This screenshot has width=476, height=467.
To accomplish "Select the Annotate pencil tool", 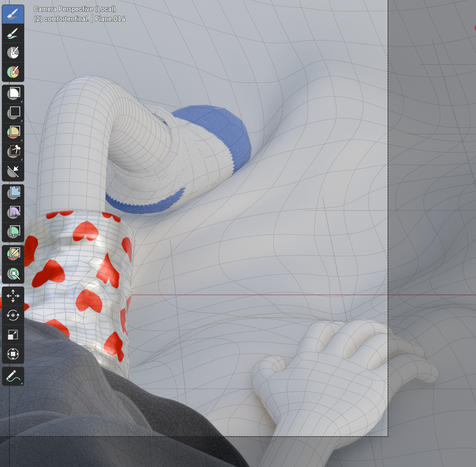I will 13,376.
